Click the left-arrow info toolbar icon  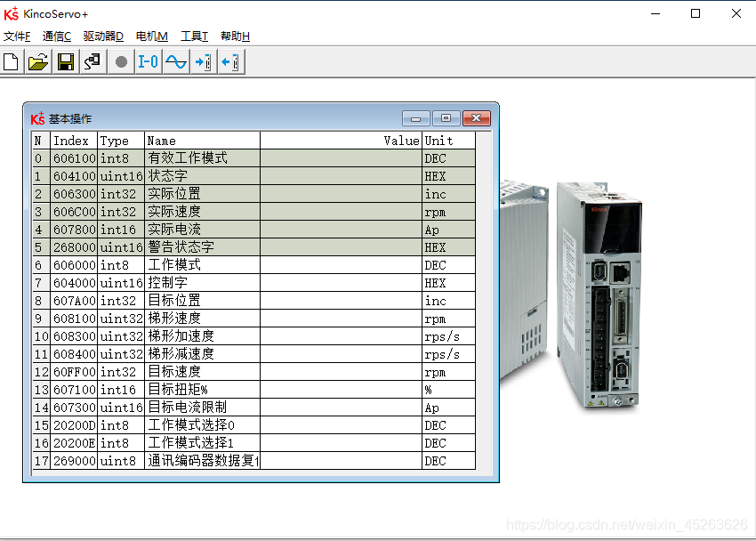[x=230, y=62]
